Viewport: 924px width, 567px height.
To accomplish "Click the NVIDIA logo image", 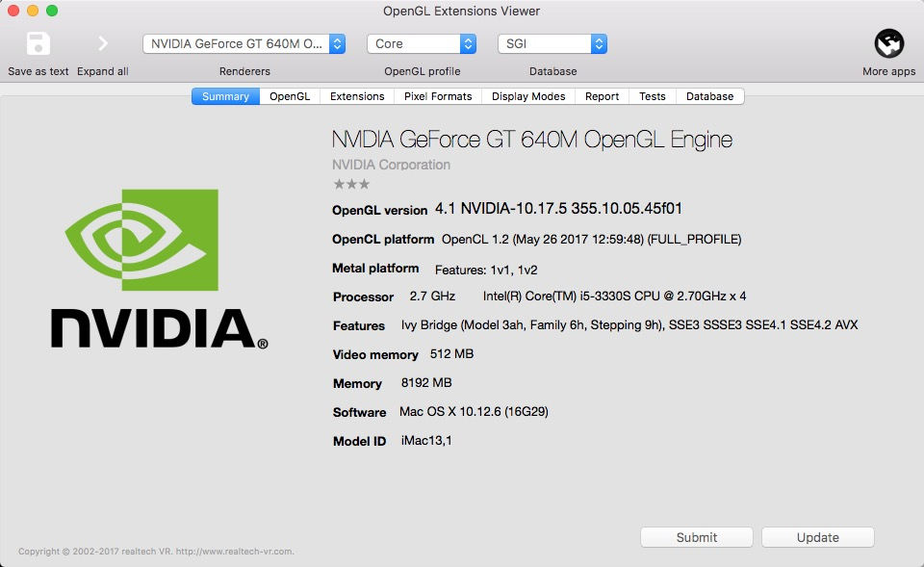I will [x=159, y=269].
